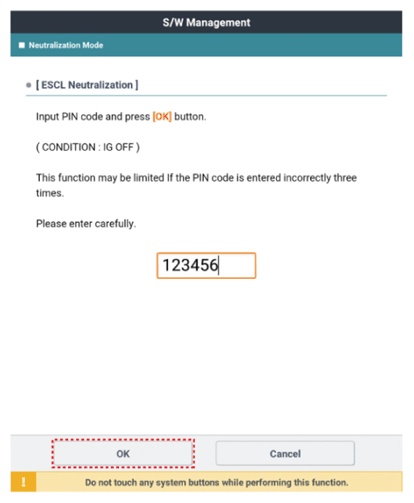Click the bullet beside ESCL Neutralization heading
The height and width of the screenshot is (503, 414).
click(x=29, y=85)
